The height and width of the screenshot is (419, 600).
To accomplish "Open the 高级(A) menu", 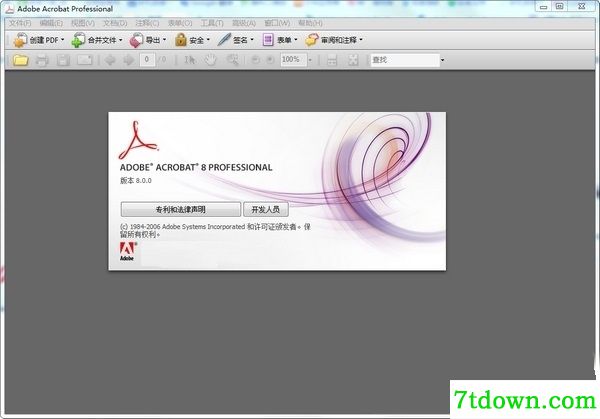I will pyautogui.click(x=244, y=23).
